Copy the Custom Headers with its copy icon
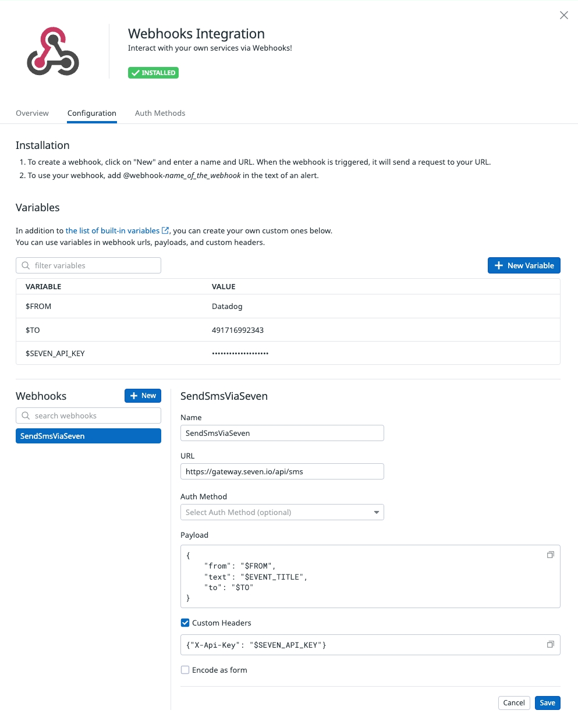The width and height of the screenshot is (578, 728). pyautogui.click(x=550, y=644)
